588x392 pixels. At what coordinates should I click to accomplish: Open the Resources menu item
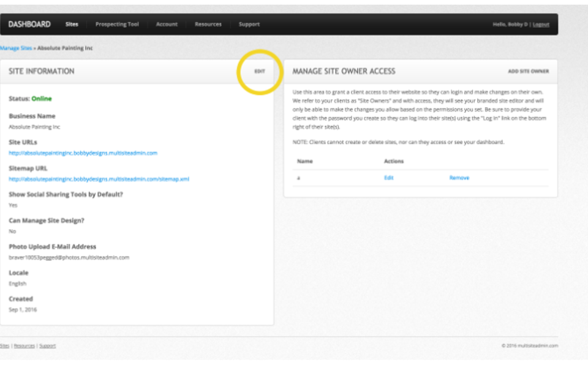point(208,24)
